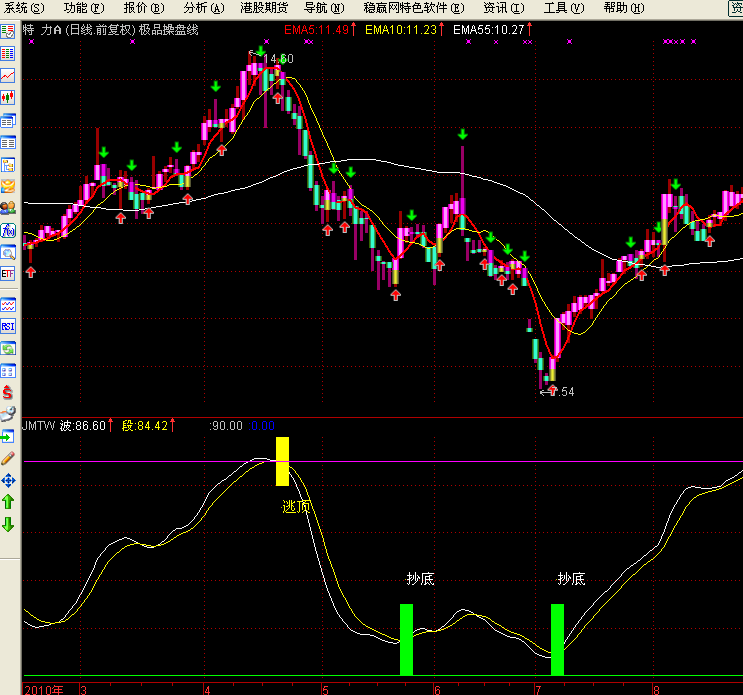The height and width of the screenshot is (695, 743).
Task: Click the blue four-way move arrows icon
Action: pyautogui.click(x=8, y=480)
